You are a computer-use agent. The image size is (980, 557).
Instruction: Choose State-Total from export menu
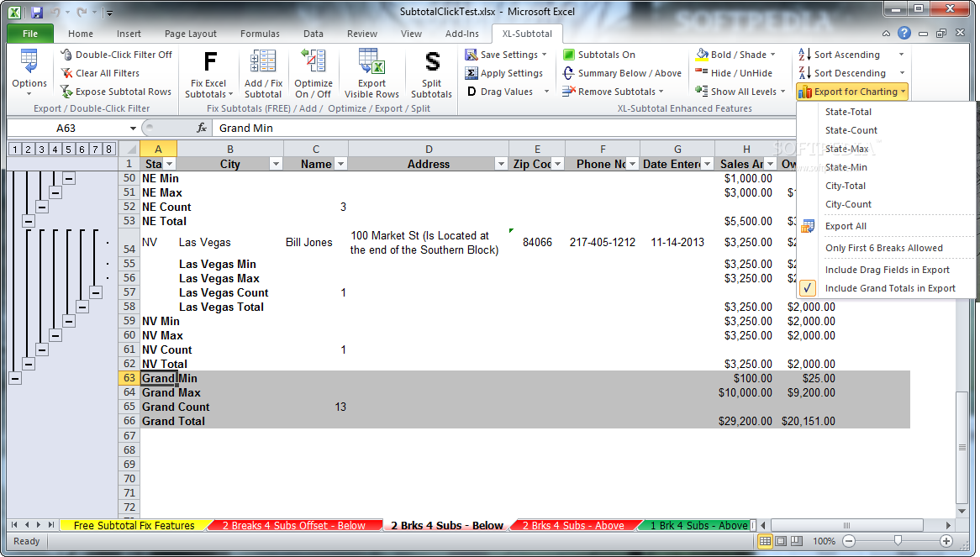pos(848,112)
